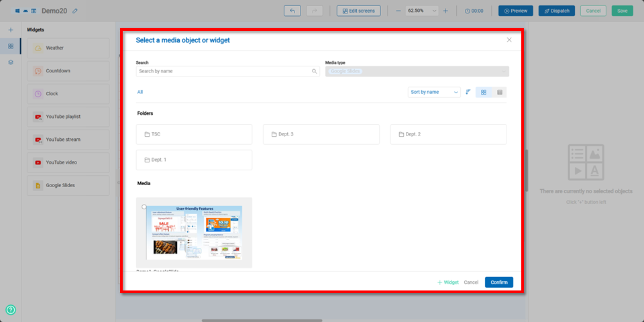Click the add Widget link
Image resolution: width=644 pixels, height=322 pixels.
pos(448,282)
